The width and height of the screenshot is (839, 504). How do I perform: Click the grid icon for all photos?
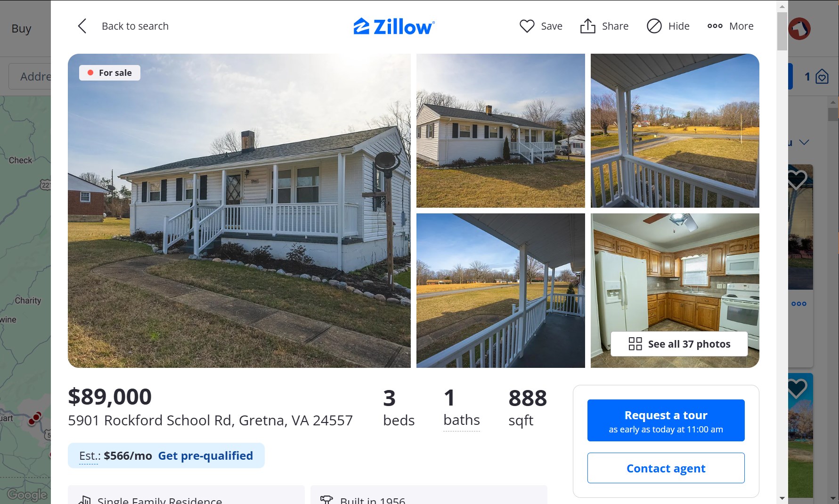635,344
